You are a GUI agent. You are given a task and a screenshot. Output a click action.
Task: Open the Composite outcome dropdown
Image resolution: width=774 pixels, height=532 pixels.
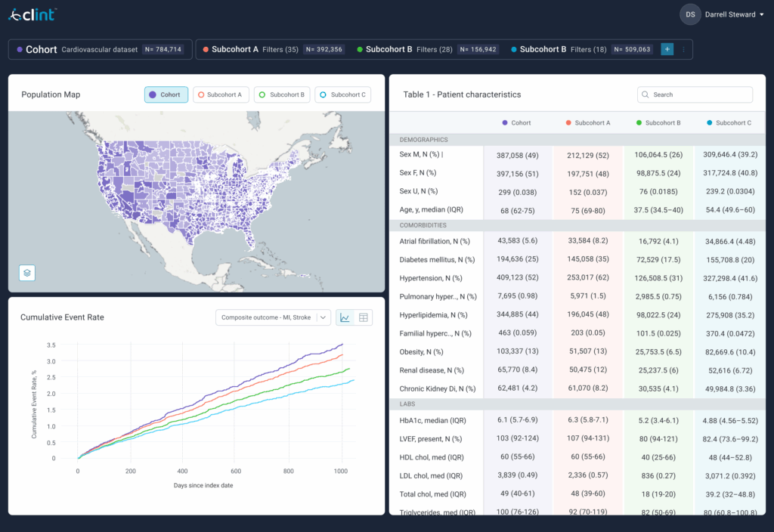[273, 317]
